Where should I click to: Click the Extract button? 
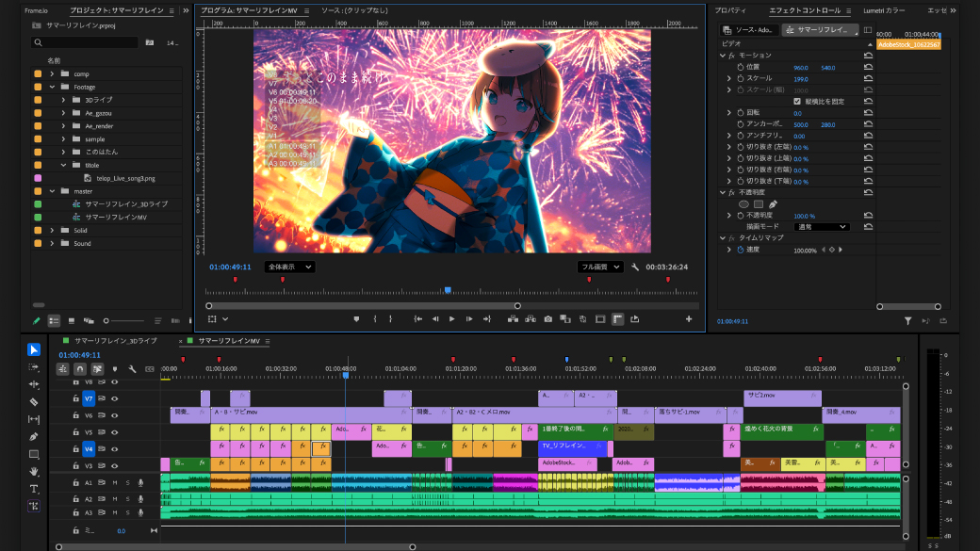pyautogui.click(x=531, y=319)
